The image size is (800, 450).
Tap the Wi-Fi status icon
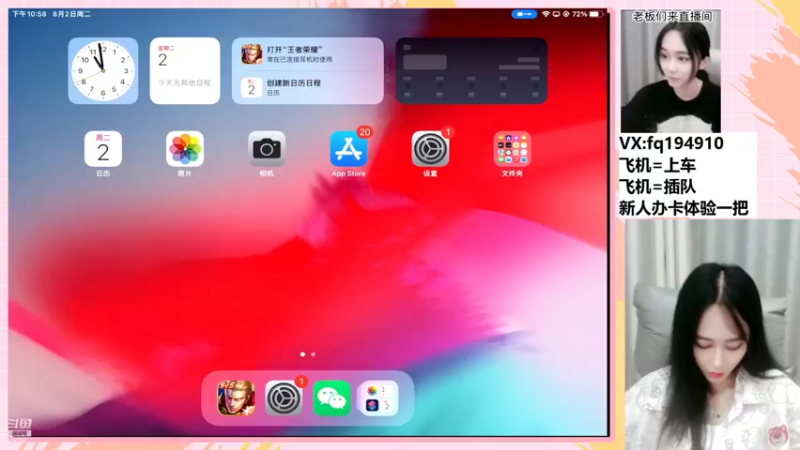[x=546, y=14]
